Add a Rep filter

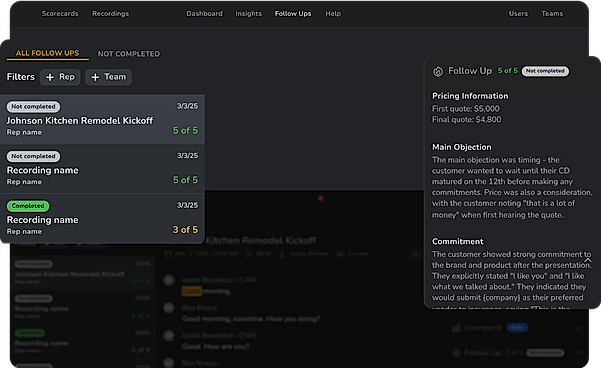pyautogui.click(x=60, y=77)
